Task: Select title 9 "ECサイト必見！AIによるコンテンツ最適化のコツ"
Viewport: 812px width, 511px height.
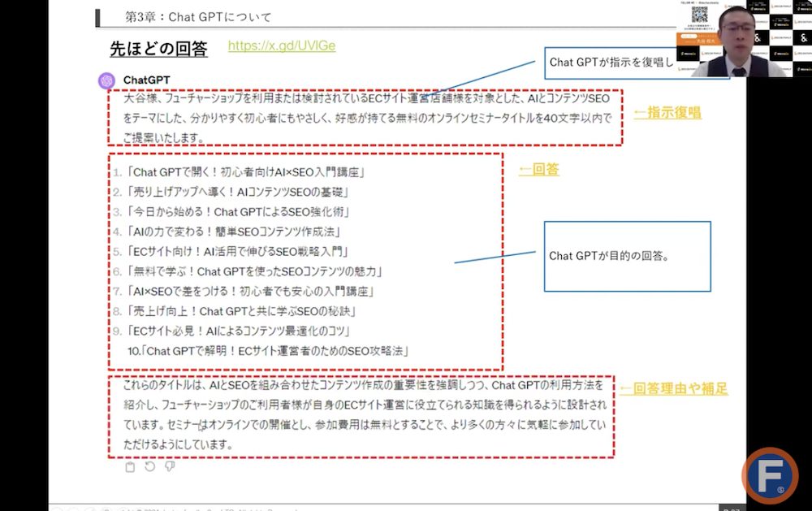Action: pyautogui.click(x=240, y=331)
